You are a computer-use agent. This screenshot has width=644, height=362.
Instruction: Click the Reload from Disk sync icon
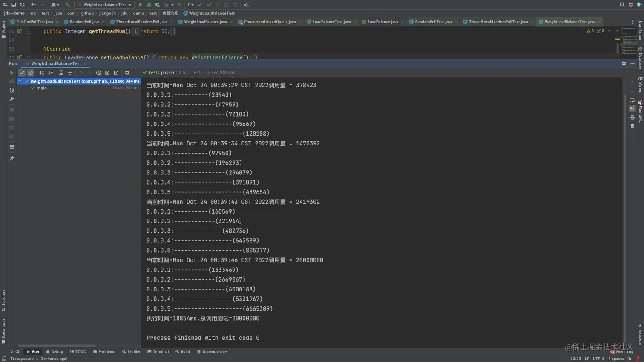pos(22,5)
